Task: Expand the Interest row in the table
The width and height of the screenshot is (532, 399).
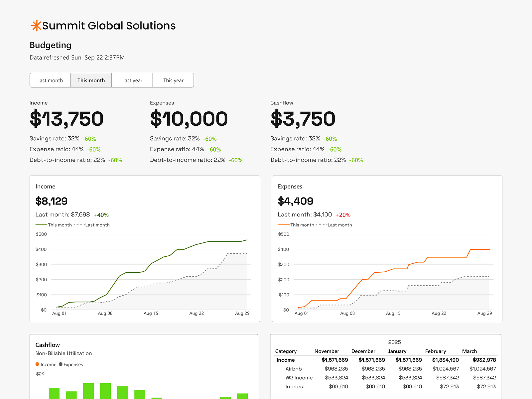Action: tap(295, 386)
